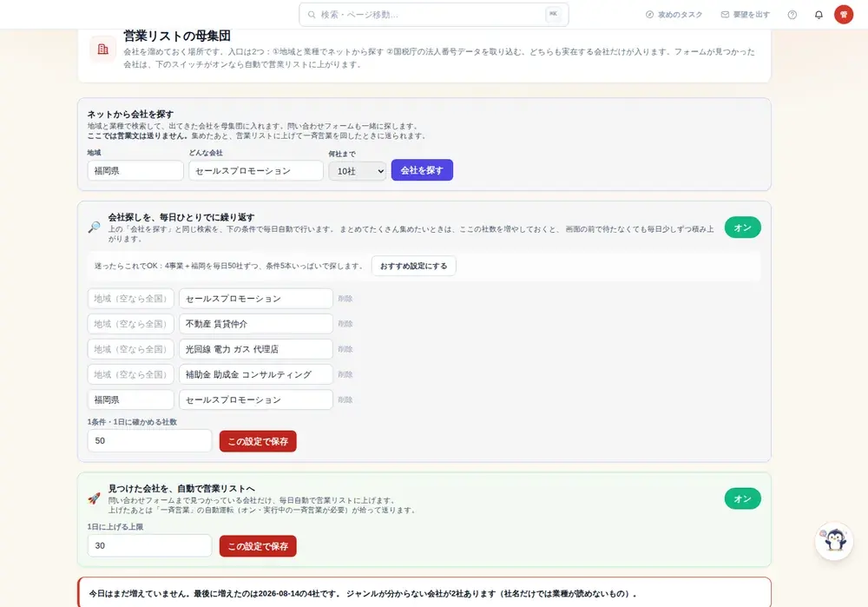Click the penguin assistant chat icon
The image size is (868, 607).
pyautogui.click(x=834, y=540)
